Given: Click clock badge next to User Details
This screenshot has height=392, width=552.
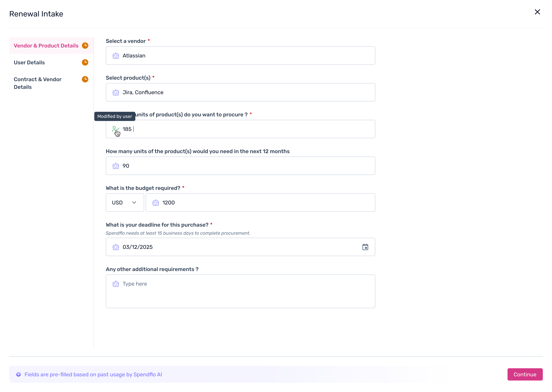Looking at the screenshot, I should (85, 62).
